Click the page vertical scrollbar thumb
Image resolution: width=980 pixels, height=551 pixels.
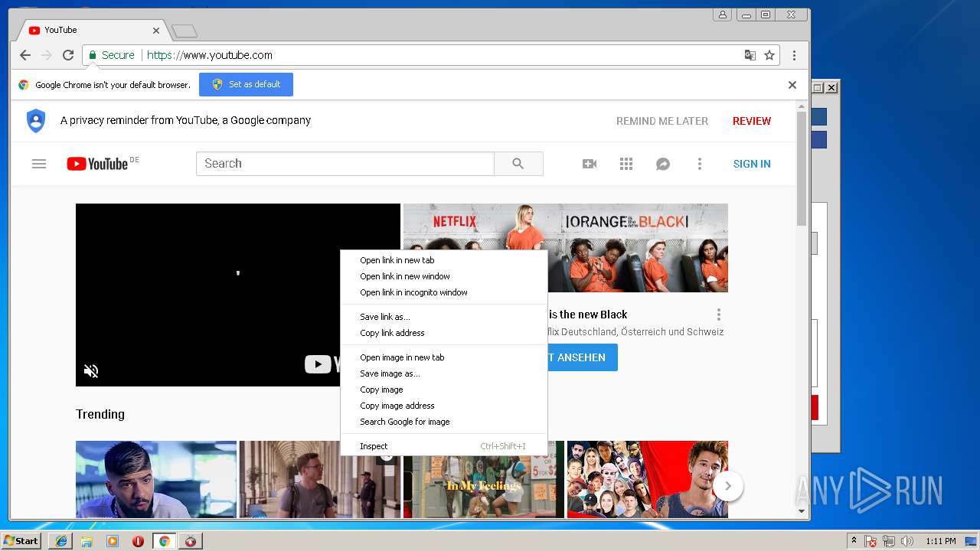point(802,168)
